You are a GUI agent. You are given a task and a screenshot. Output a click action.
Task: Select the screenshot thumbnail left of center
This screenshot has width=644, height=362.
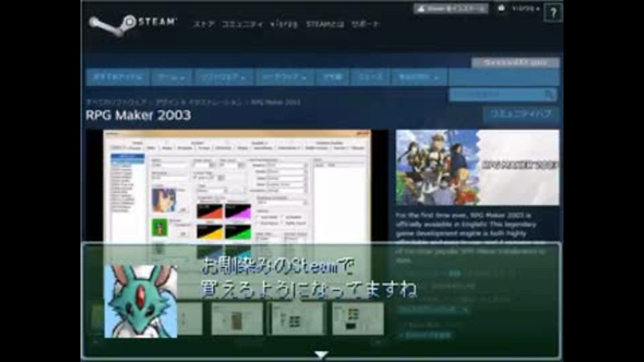pos(237,319)
